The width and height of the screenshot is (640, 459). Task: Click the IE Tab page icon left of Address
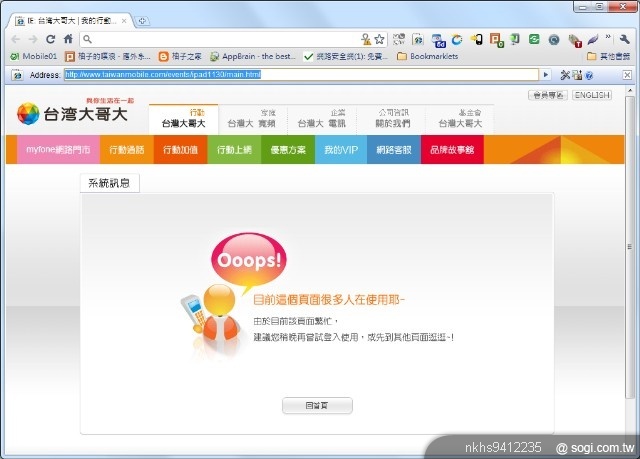pos(17,75)
